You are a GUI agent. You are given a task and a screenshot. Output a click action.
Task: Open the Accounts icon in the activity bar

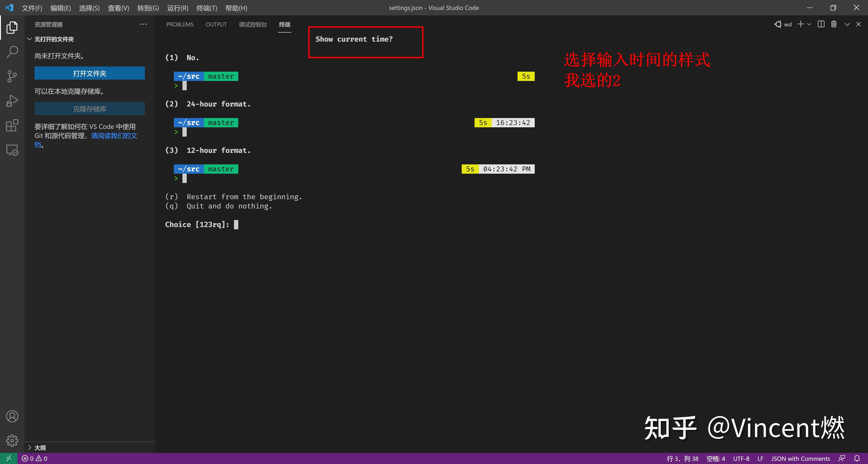coord(12,416)
